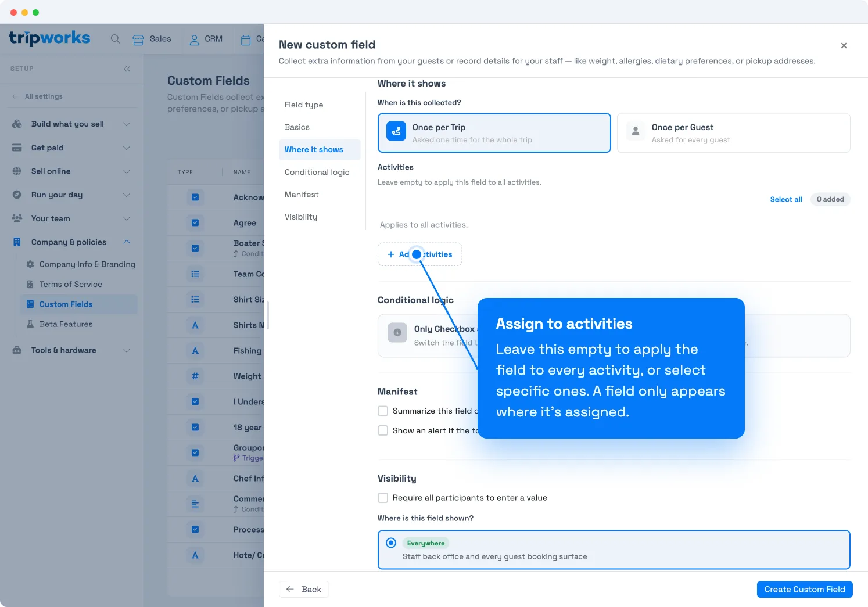Screen dimensions: 868x607
Task: Click the TYPE column header
Action: tap(185, 172)
